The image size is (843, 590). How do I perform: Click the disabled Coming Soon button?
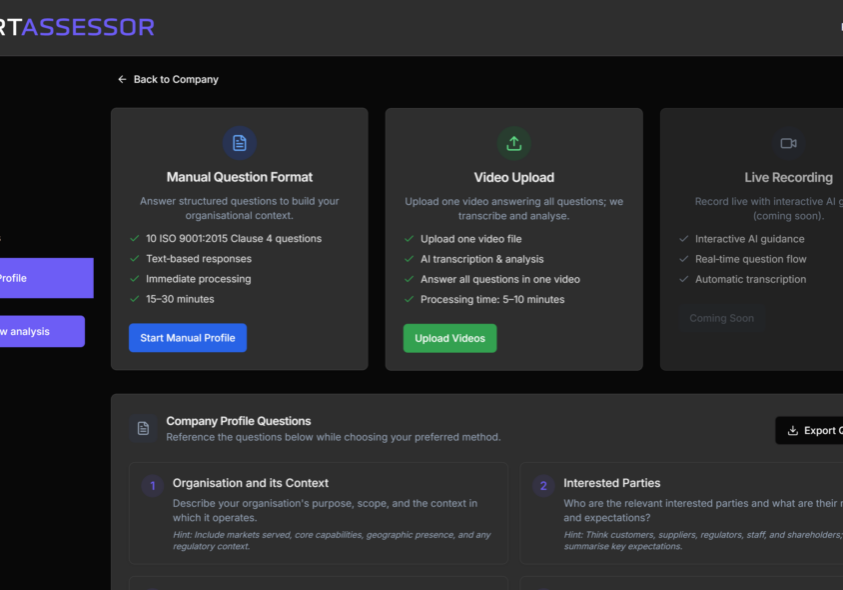pos(721,318)
